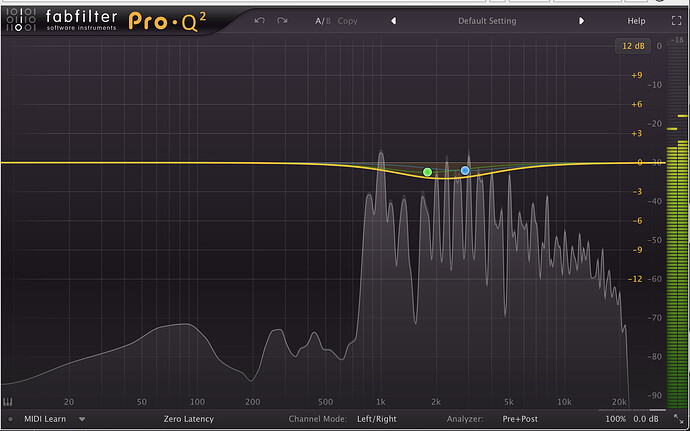Change the Zero Latency processing mode
690x431 pixels.
pos(188,419)
